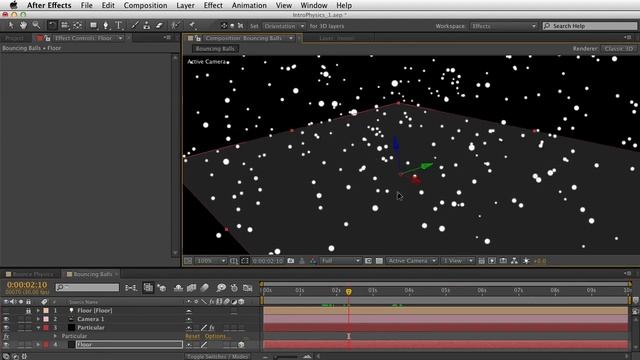640x360 pixels.
Task: Click the Auto-keyframe stopwatch icon
Action: [234, 288]
